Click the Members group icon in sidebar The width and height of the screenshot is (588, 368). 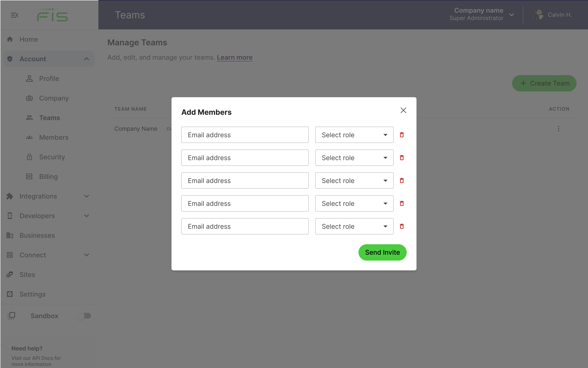coord(29,137)
